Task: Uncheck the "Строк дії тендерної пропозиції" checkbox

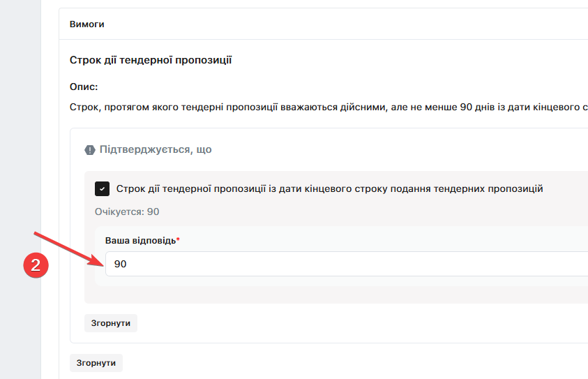Action: pos(103,189)
